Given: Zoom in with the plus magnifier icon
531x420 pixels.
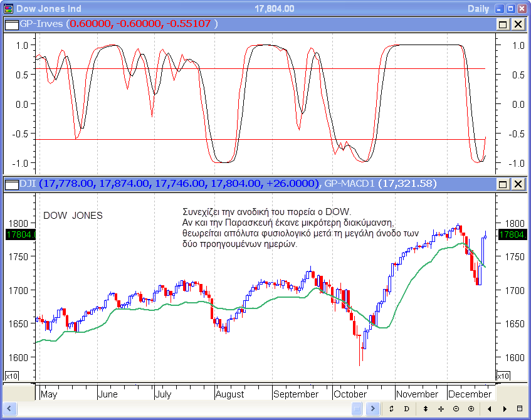Looking at the screenshot, I should 471,409.
